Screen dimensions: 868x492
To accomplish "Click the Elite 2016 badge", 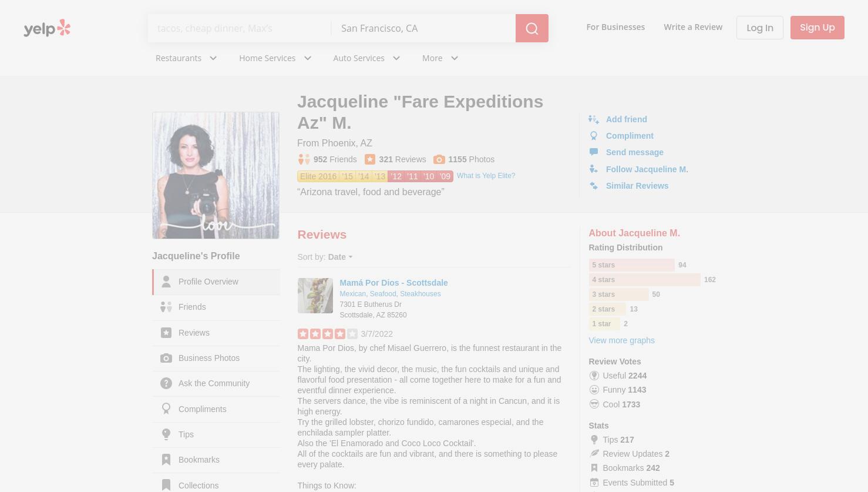I will point(318,176).
